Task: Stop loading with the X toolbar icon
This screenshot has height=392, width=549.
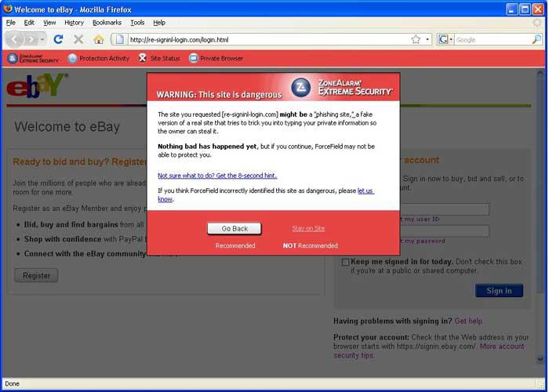Action: click(x=78, y=39)
